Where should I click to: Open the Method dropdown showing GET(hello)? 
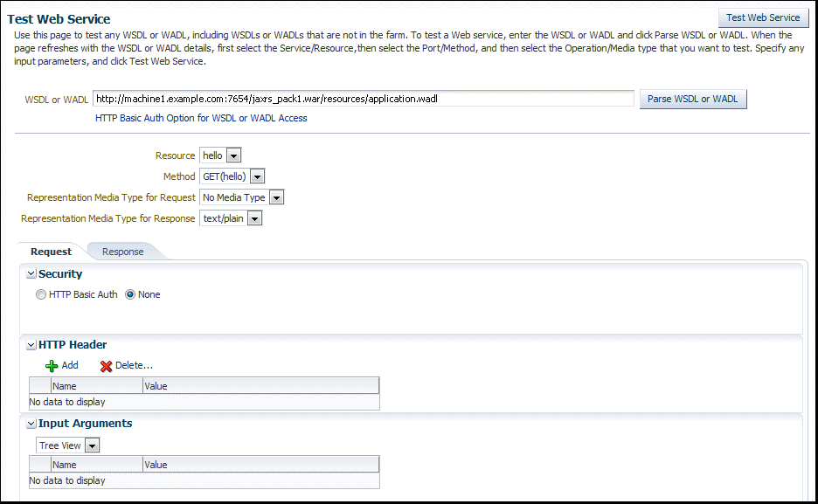pyautogui.click(x=232, y=176)
